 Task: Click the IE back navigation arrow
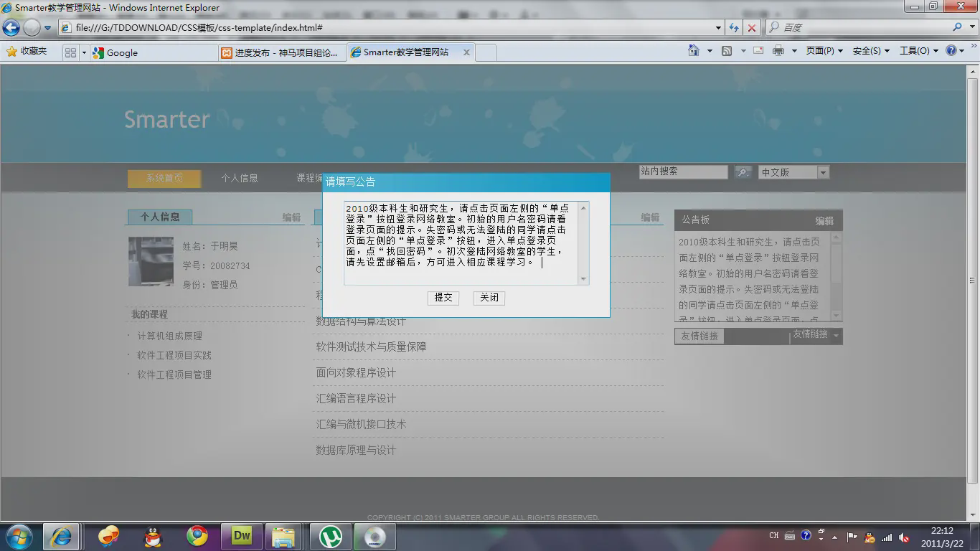(x=11, y=28)
